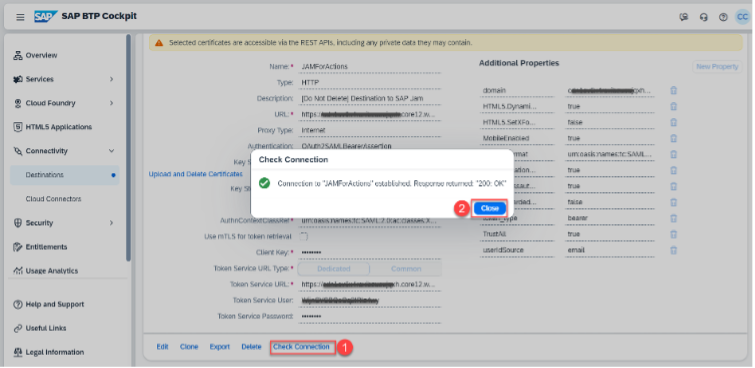This screenshot has width=755, height=368.
Task: Click the Client Key password field
Action: 369,252
